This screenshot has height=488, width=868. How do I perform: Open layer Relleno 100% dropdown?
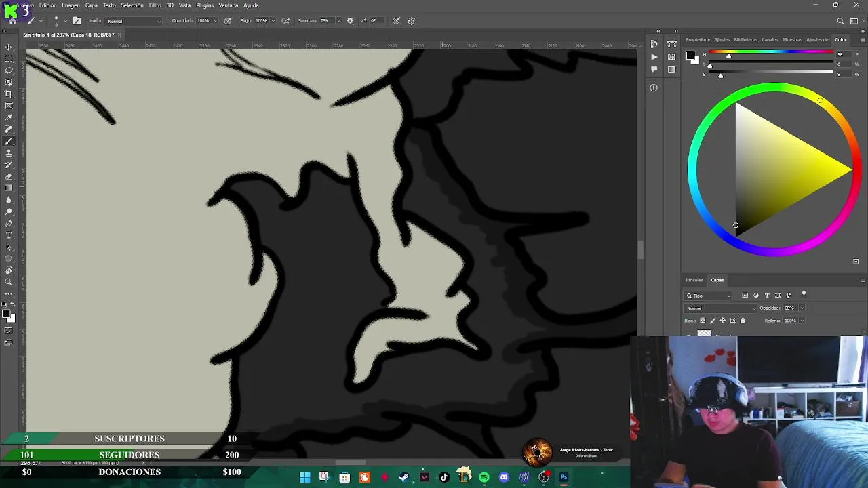point(802,321)
